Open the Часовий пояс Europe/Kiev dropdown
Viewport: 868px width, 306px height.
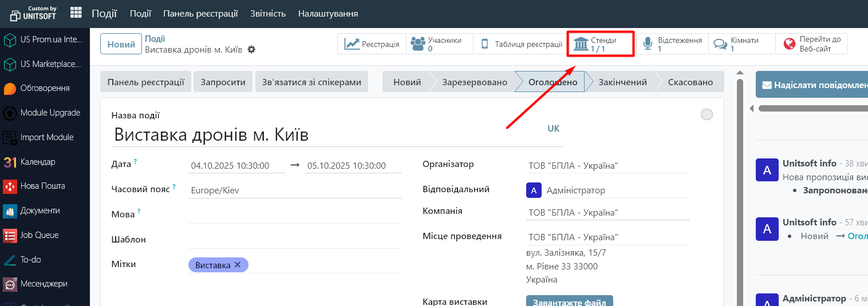[295, 190]
